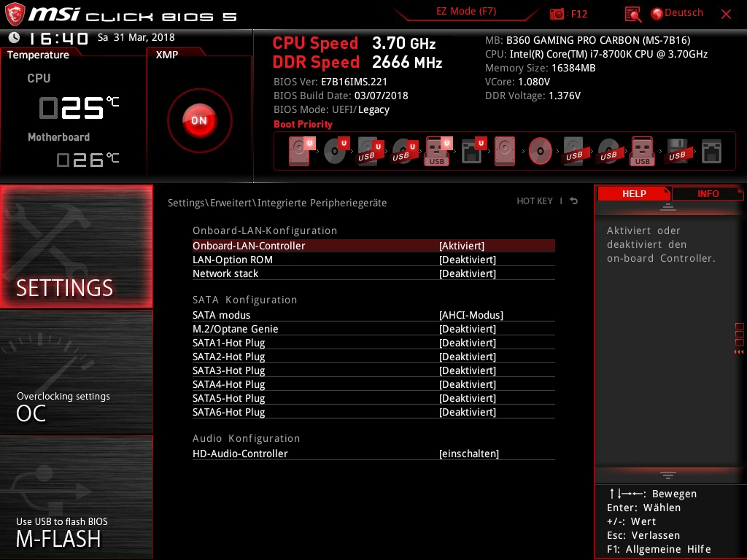Select the XMP tab header
The width and height of the screenshot is (747, 560).
[167, 55]
